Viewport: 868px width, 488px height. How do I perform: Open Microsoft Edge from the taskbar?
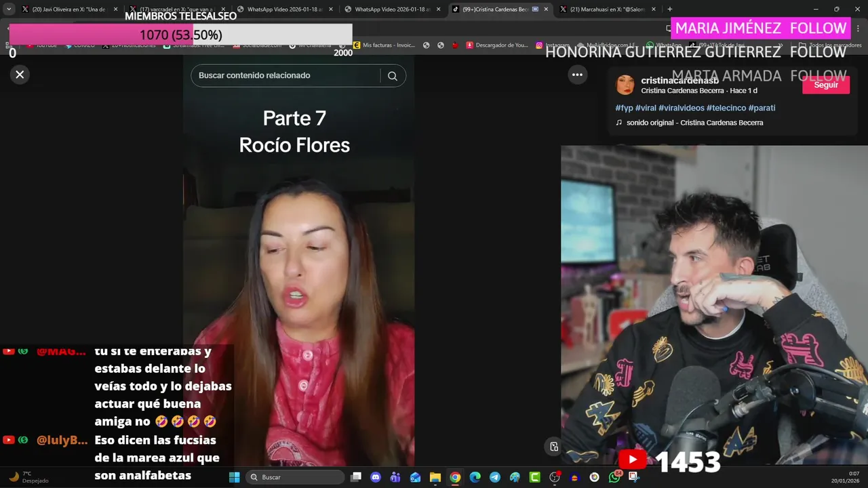coord(475,477)
